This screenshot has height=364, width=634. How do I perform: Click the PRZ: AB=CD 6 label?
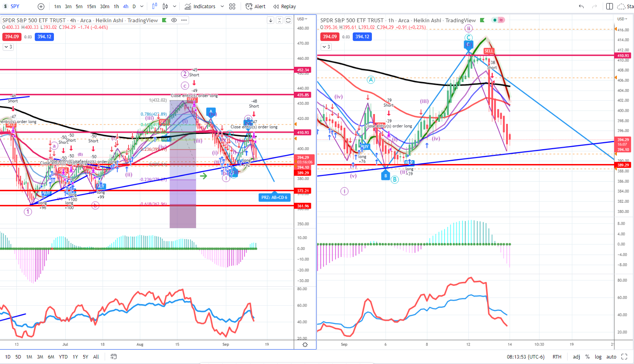pyautogui.click(x=274, y=197)
